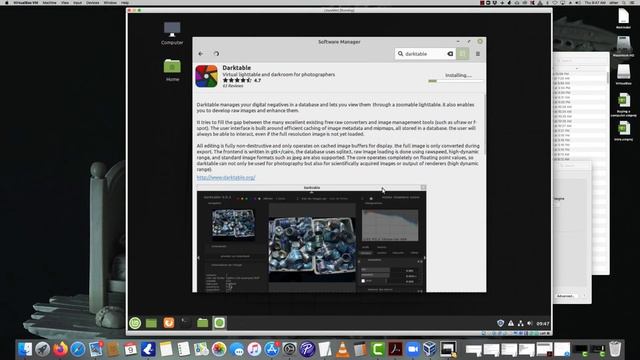640x360 pixels.
Task: Open the Devices menu in the menu bar
Action: (93, 2)
